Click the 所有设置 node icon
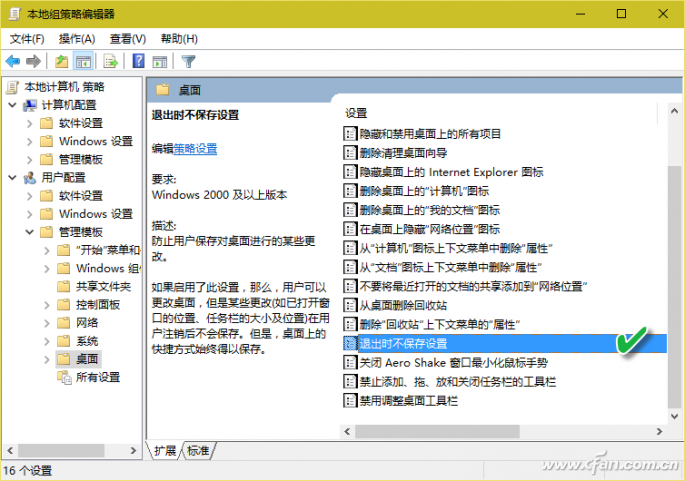The width and height of the screenshot is (685, 481). [64, 377]
